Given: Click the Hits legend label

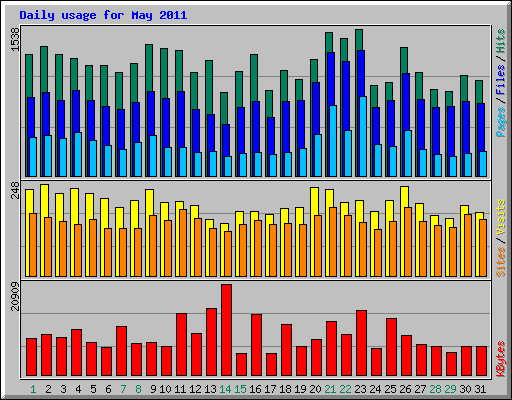Looking at the screenshot, I should pos(501,41).
